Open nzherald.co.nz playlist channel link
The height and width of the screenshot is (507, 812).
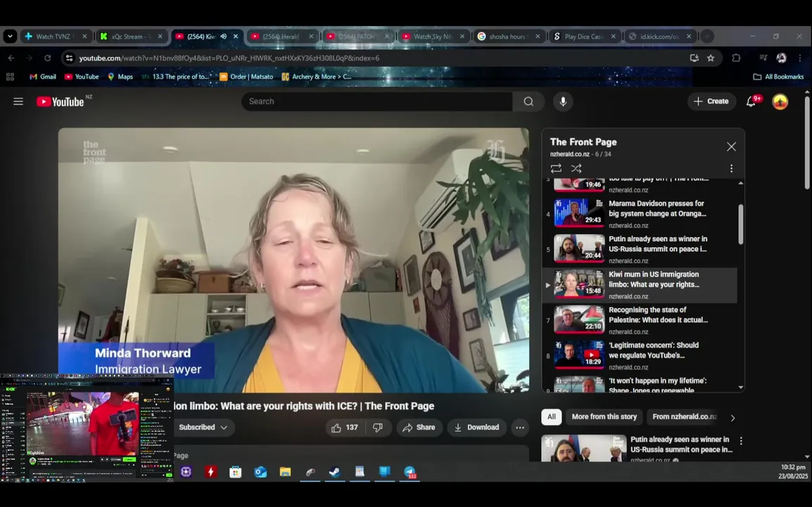coord(570,154)
